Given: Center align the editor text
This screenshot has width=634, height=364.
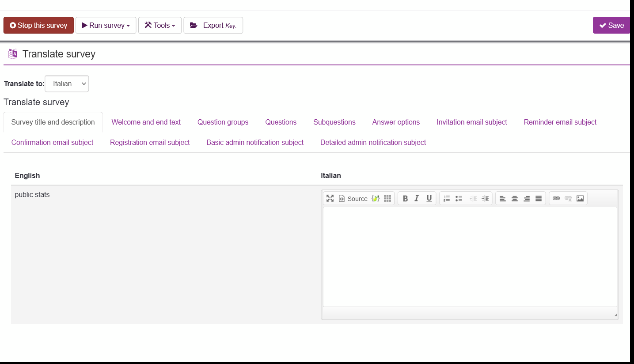Looking at the screenshot, I should coord(515,198).
